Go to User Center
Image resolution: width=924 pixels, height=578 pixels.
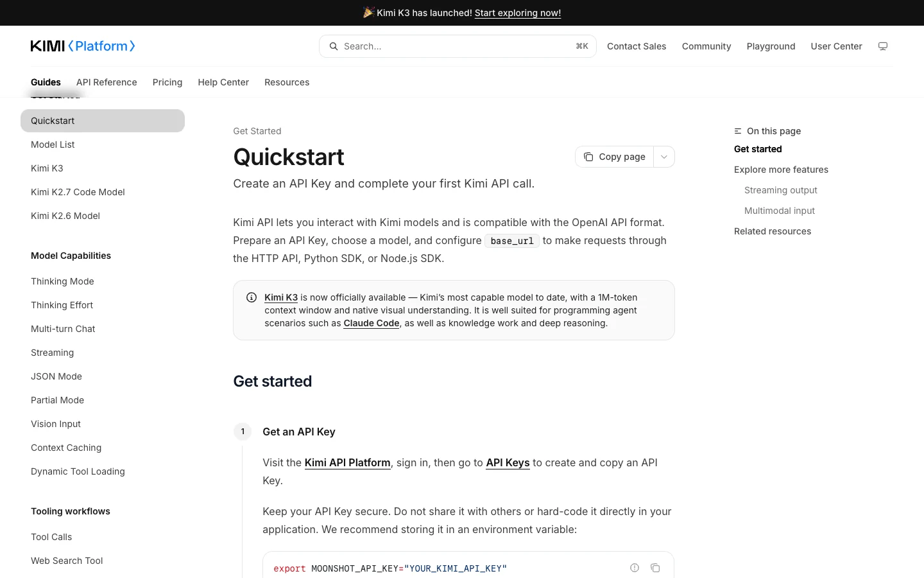[x=836, y=46]
